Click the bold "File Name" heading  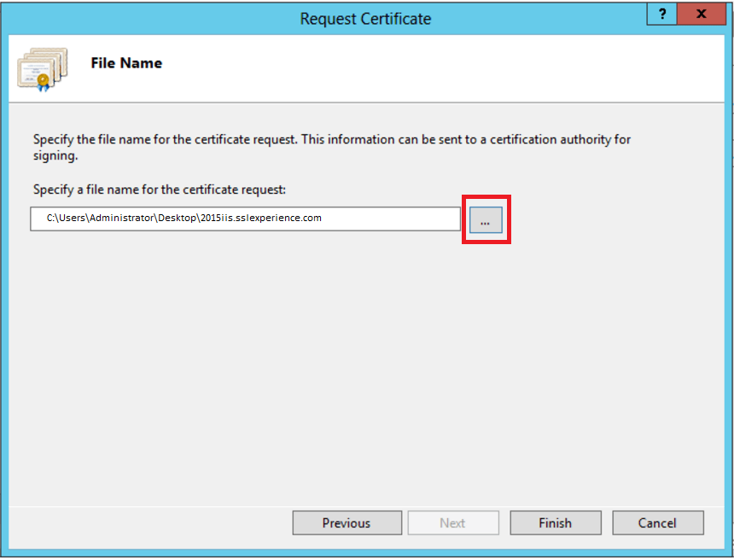coord(126,63)
